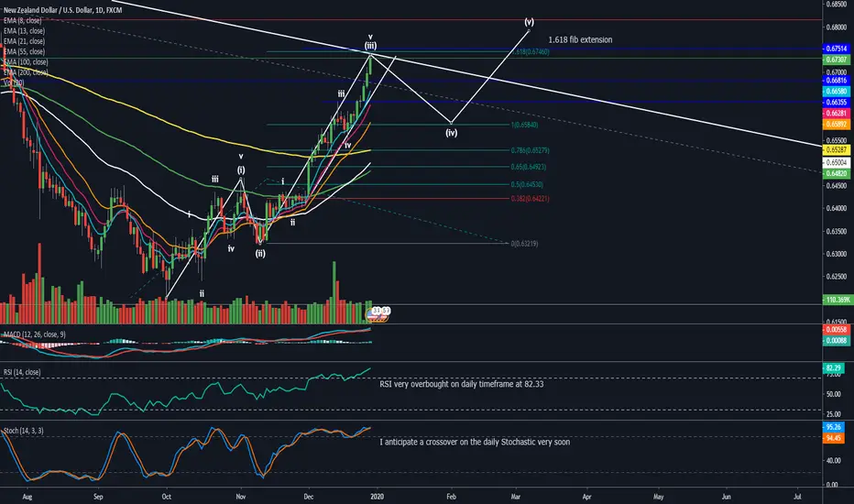Viewport: 854px width, 504px height.
Task: Click the Oct label on the time axis
Action: click(x=166, y=497)
